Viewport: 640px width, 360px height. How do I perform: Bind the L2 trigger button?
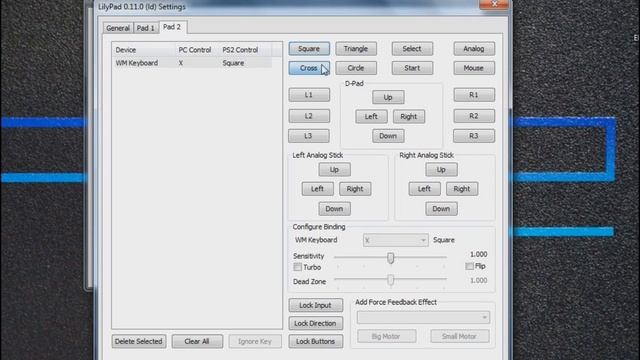pos(309,116)
